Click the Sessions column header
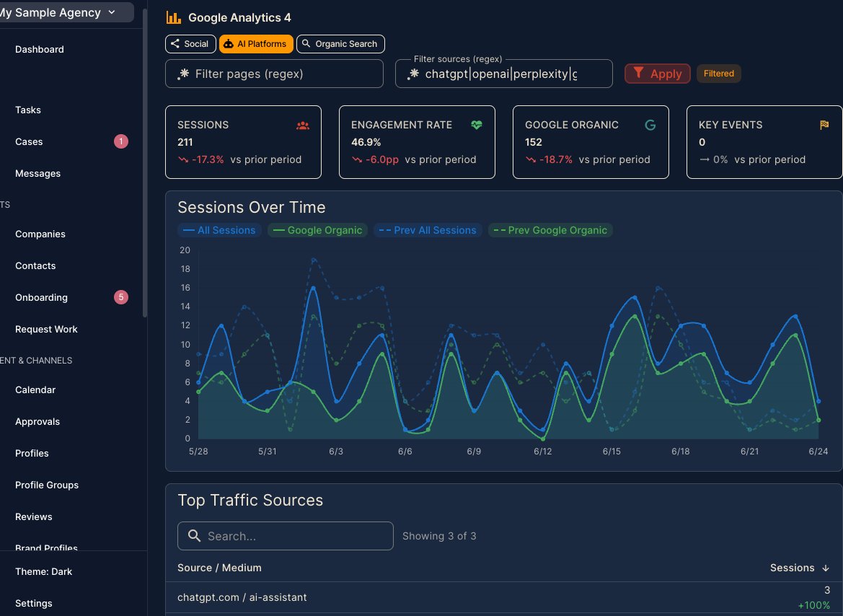 coord(800,568)
